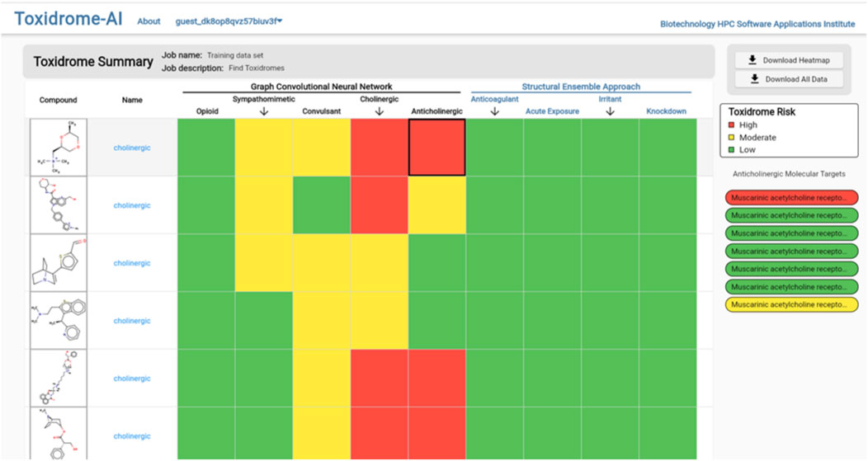Click the 'Find Toxidromes' job description
The height and width of the screenshot is (461, 868).
(x=257, y=68)
